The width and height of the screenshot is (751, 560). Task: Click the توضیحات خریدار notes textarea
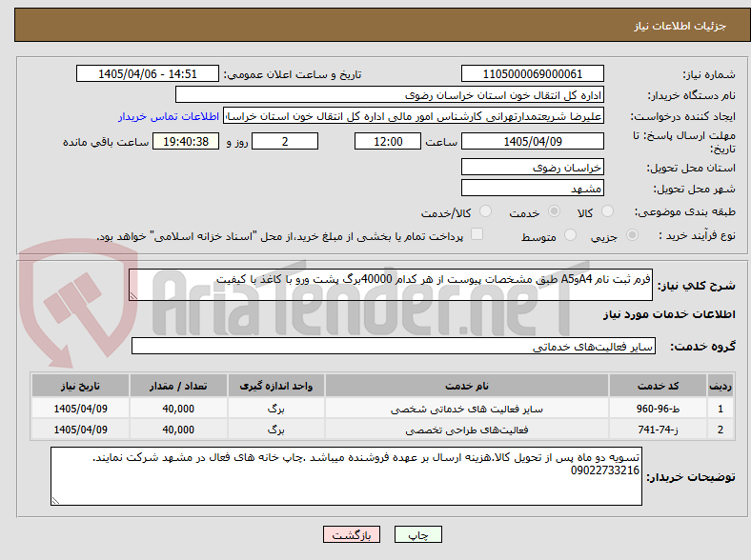pyautogui.click(x=346, y=476)
